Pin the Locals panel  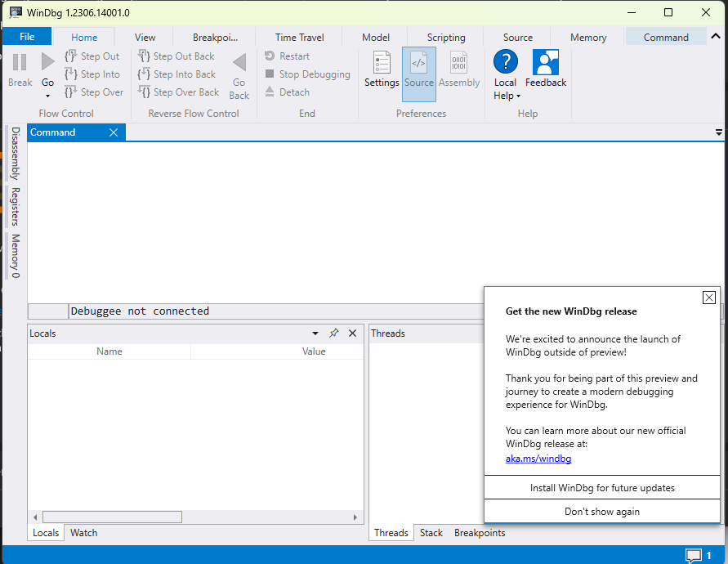(x=334, y=333)
